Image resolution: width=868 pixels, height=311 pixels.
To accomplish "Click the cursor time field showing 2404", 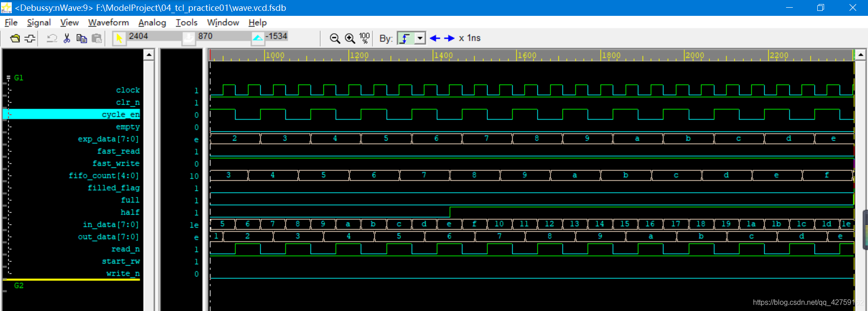I will [x=154, y=36].
